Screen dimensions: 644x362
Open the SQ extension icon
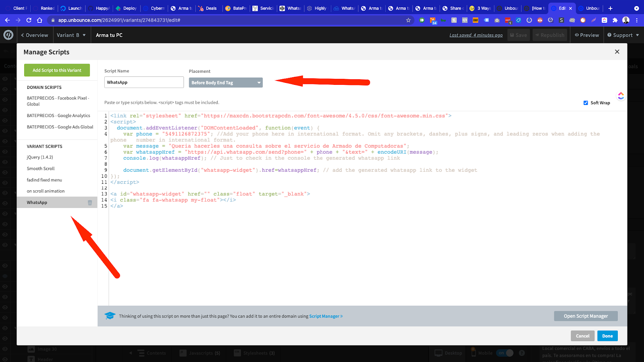point(572,20)
